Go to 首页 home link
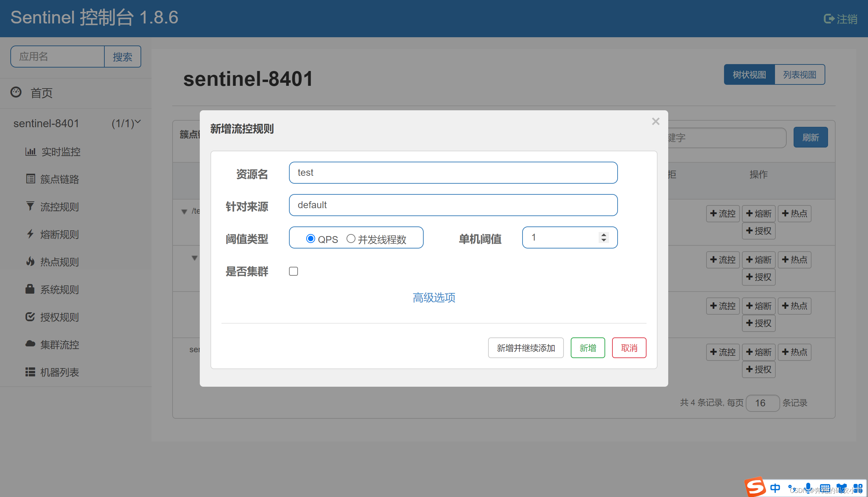868x497 pixels. pos(41,93)
